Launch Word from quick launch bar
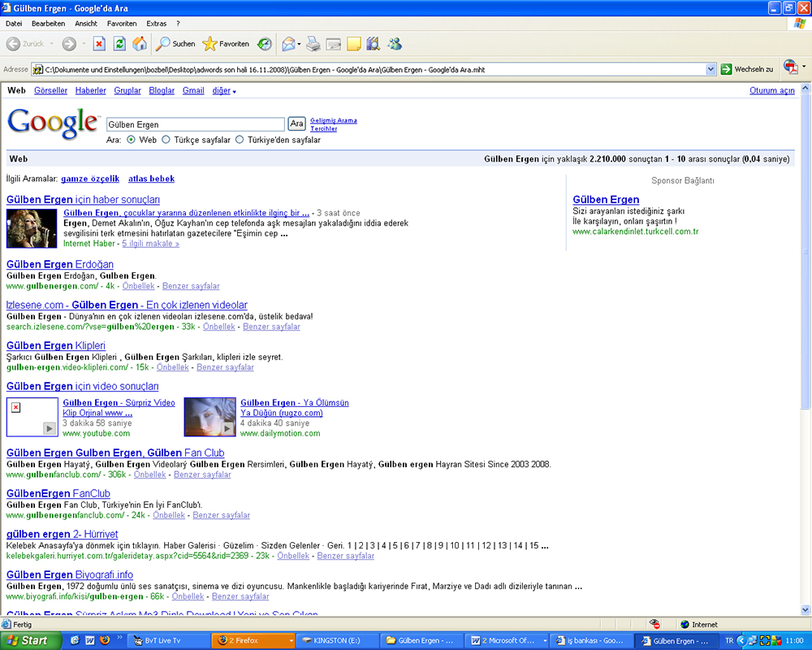The width and height of the screenshot is (812, 650). pyautogui.click(x=89, y=640)
